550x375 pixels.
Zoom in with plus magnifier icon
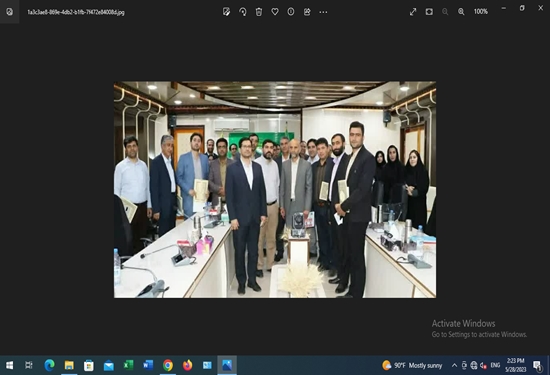coord(461,12)
